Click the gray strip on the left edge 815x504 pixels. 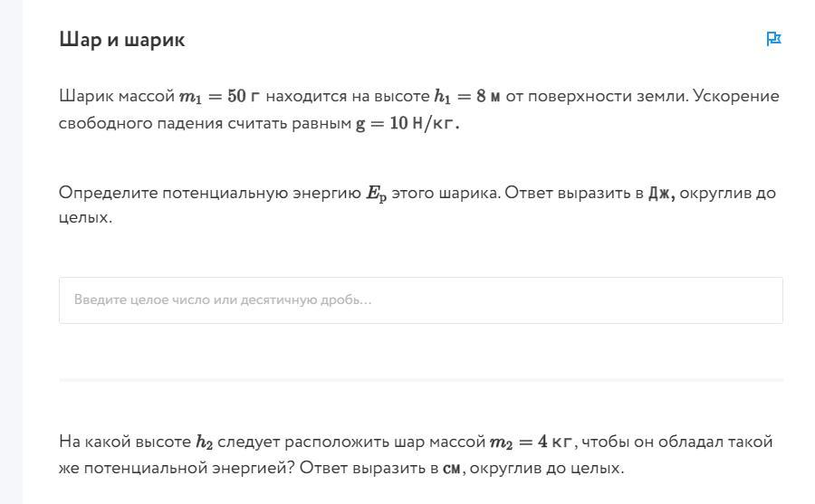(12, 252)
